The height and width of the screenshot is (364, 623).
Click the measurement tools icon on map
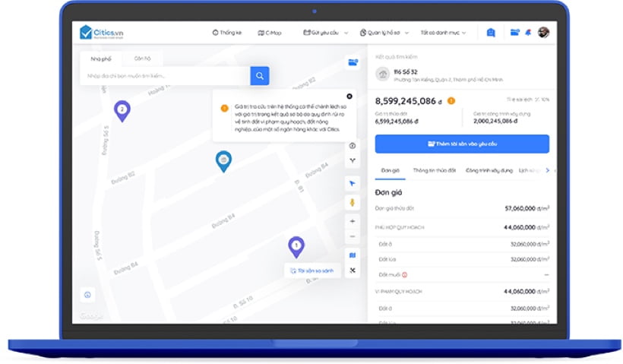(x=353, y=271)
